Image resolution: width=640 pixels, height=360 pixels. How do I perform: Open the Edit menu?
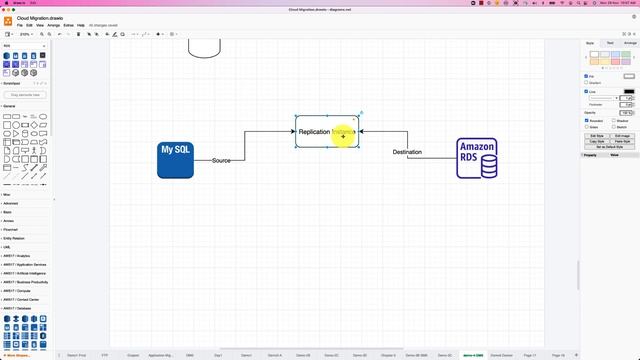pos(29,25)
